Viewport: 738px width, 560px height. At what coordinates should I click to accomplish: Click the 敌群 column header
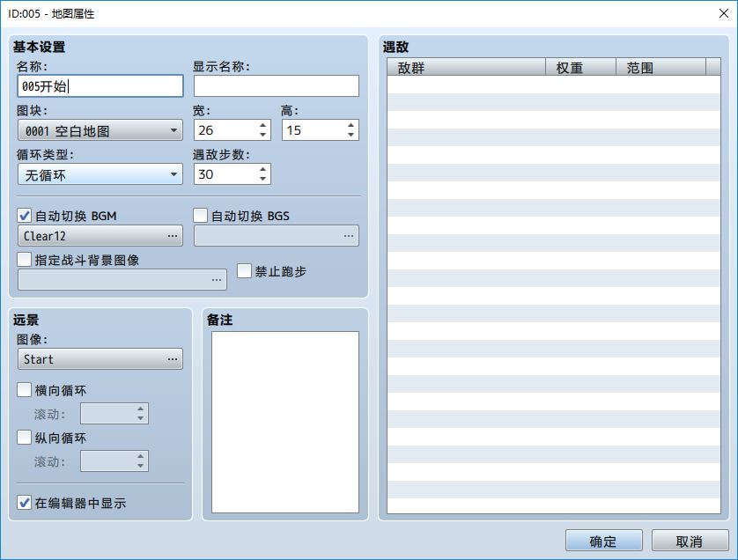(467, 68)
